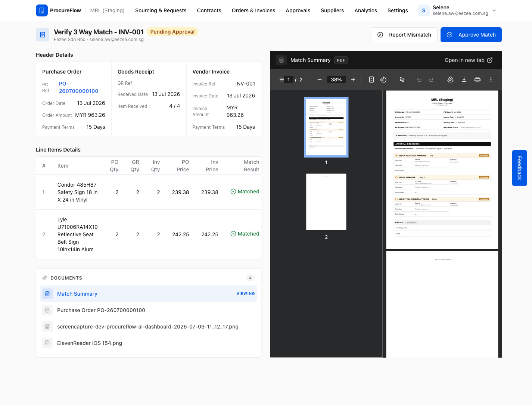Screen dimensions: 532x411
Task: Open the screencapture-dev-procureflow png file
Action: point(148,327)
